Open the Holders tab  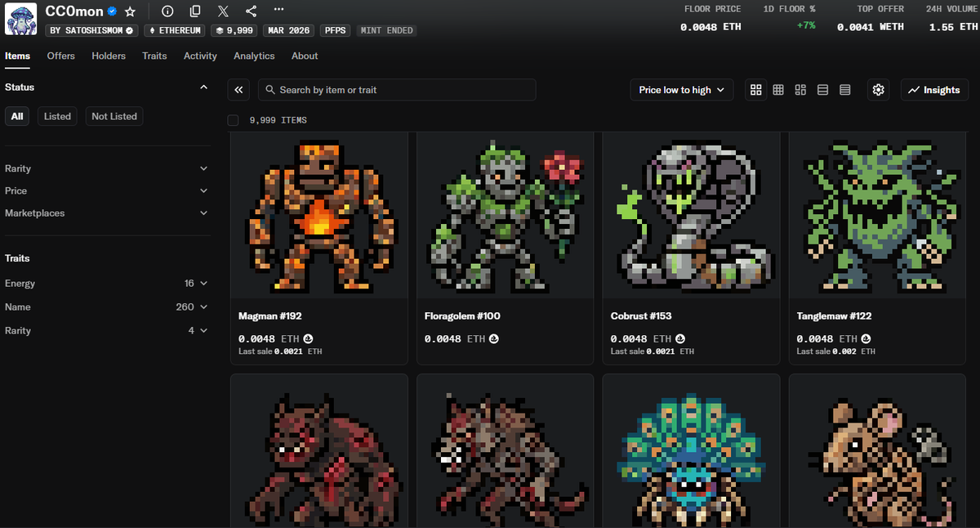coord(109,56)
